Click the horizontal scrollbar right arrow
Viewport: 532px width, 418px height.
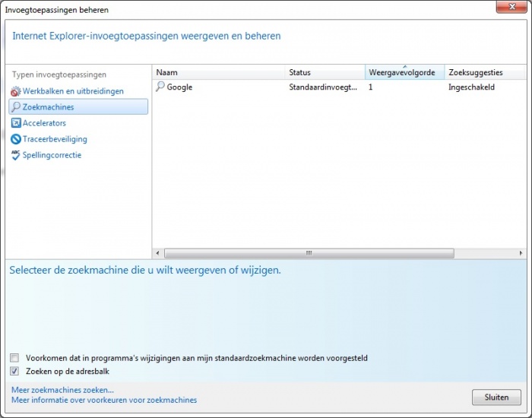[521, 253]
